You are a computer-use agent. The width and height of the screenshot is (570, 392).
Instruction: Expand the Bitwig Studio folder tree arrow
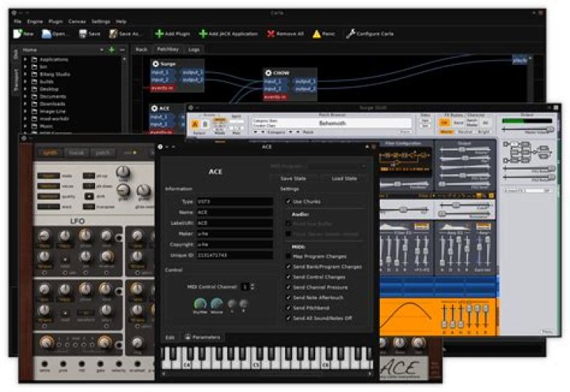tap(25, 74)
